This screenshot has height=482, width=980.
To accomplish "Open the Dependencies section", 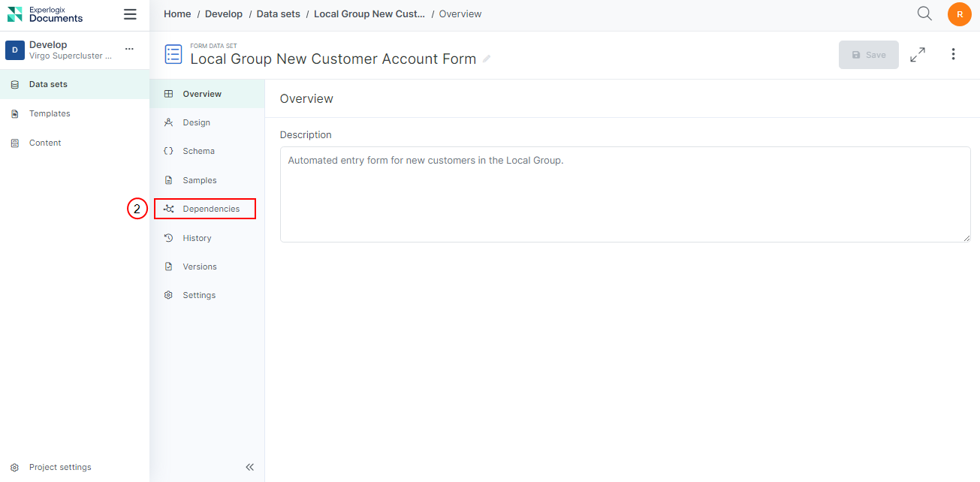I will (210, 209).
